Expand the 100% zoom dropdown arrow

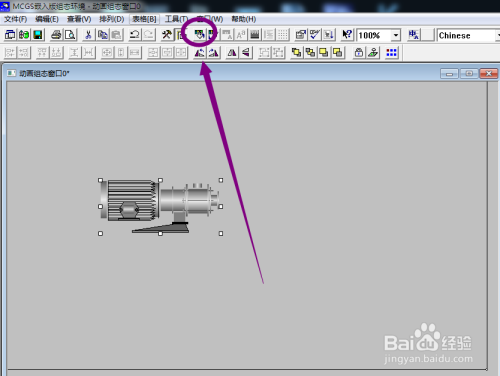coord(396,35)
